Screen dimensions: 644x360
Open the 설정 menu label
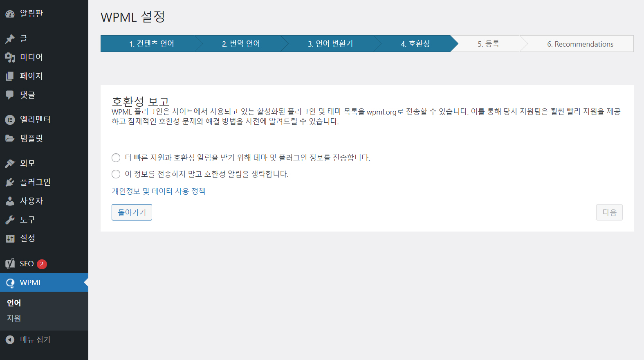[28, 238]
